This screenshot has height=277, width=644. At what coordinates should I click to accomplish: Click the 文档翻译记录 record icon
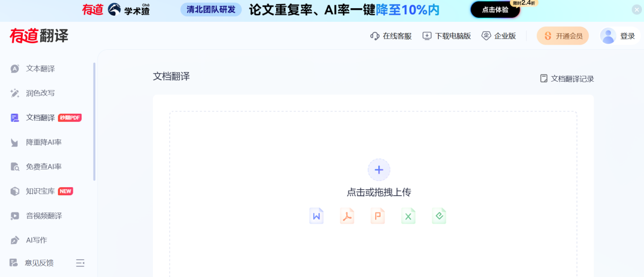coord(544,79)
